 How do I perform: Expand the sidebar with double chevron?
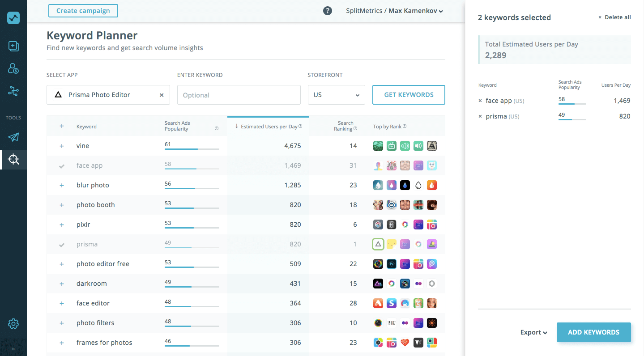pos(13,349)
